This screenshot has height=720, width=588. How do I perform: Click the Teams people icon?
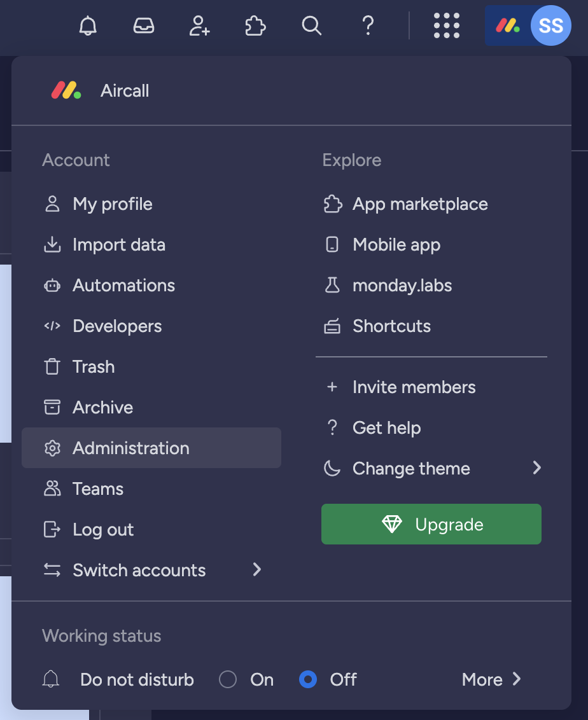[52, 488]
